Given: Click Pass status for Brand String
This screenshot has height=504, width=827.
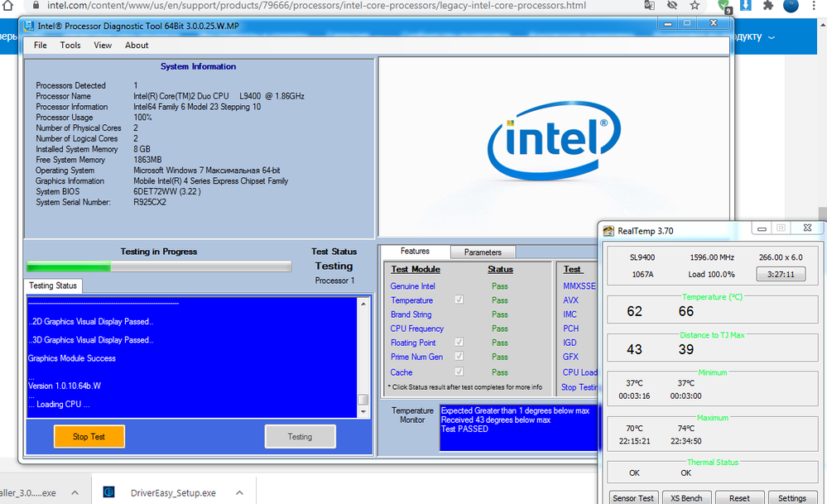Looking at the screenshot, I should [499, 314].
